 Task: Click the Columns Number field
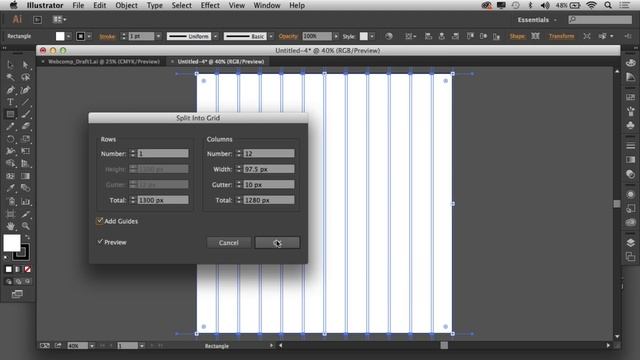tap(269, 153)
